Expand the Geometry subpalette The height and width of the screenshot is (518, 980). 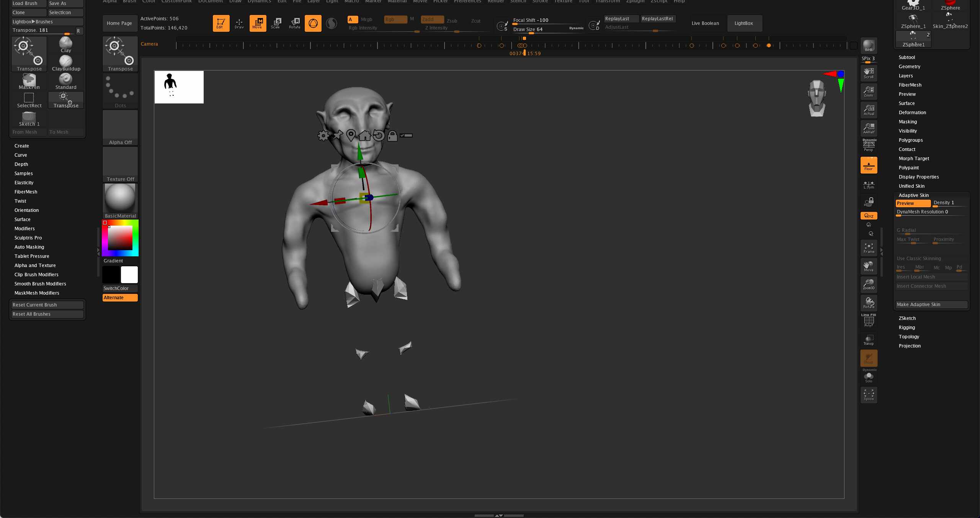(909, 67)
